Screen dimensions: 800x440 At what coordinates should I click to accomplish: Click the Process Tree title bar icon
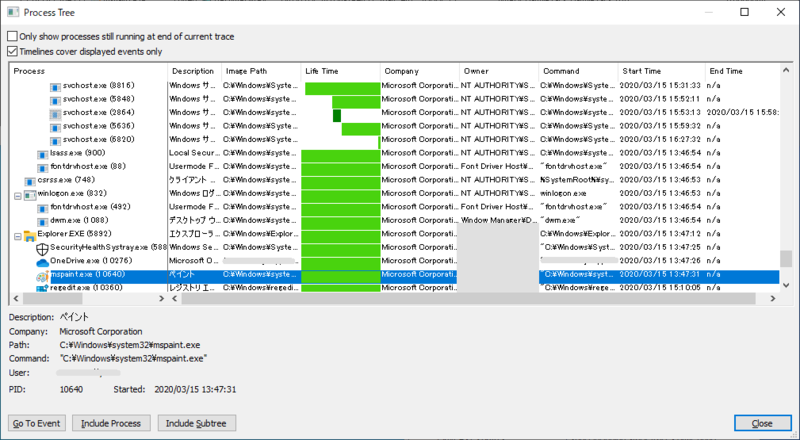tap(13, 12)
